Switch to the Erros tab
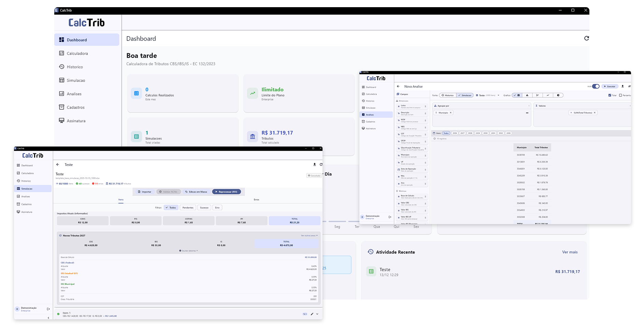This screenshot has width=644, height=332. tap(256, 200)
